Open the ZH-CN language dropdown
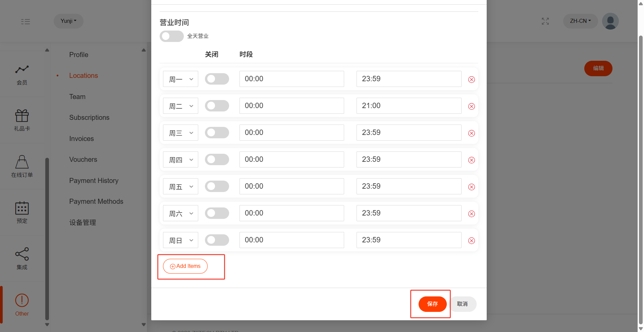 [580, 21]
